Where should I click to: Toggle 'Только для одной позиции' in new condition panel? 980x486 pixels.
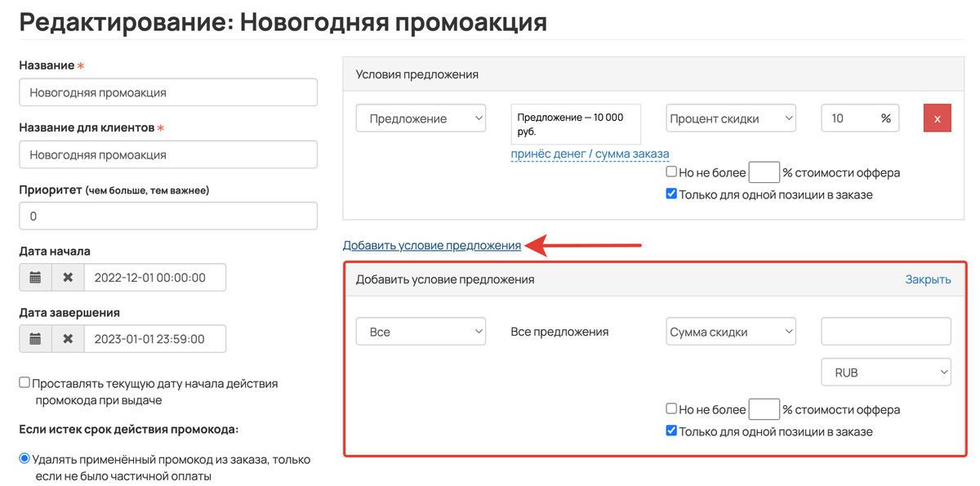pyautogui.click(x=671, y=431)
